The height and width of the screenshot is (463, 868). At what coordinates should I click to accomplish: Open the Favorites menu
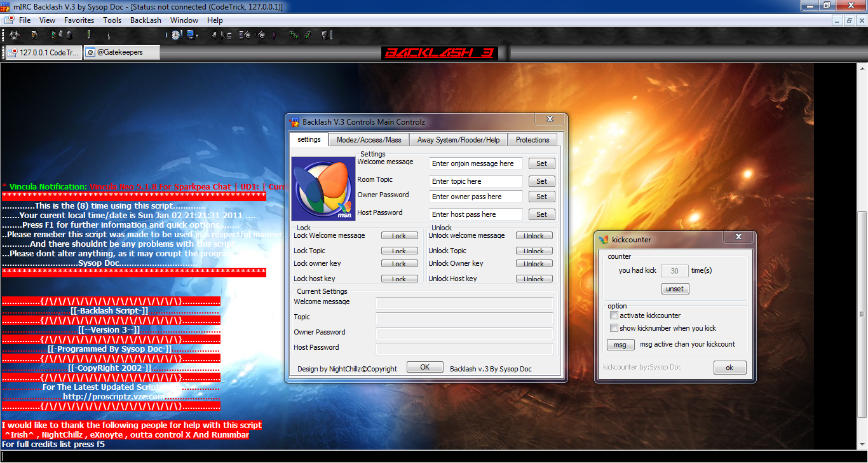pyautogui.click(x=79, y=20)
